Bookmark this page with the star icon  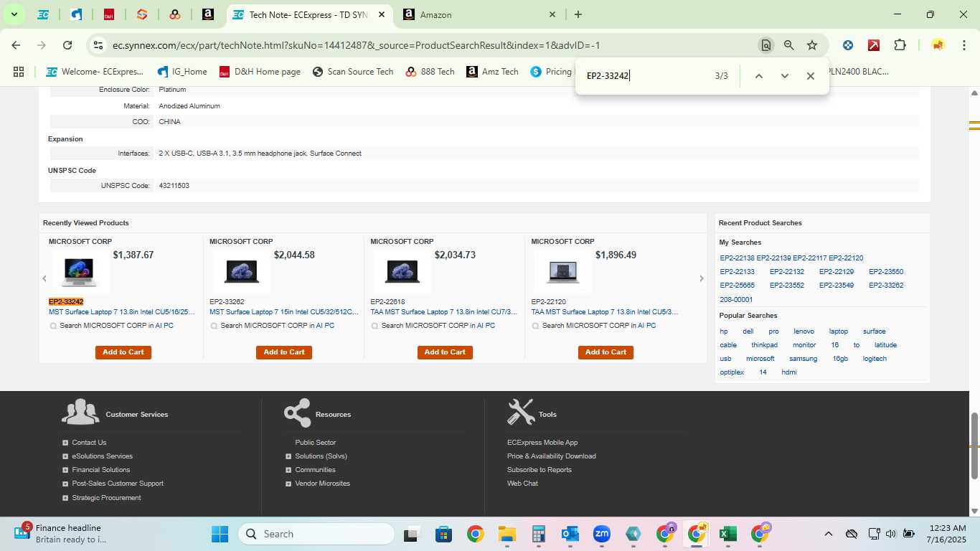[x=812, y=45]
